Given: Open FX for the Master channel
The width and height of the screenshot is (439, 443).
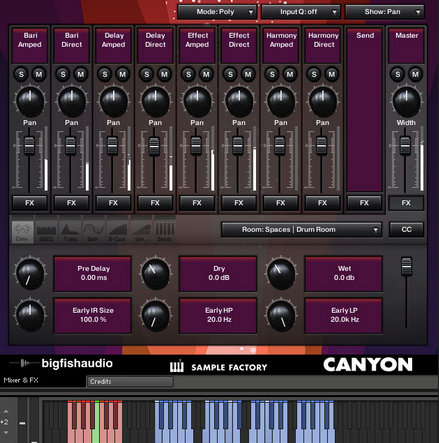Looking at the screenshot, I should click(x=406, y=203).
